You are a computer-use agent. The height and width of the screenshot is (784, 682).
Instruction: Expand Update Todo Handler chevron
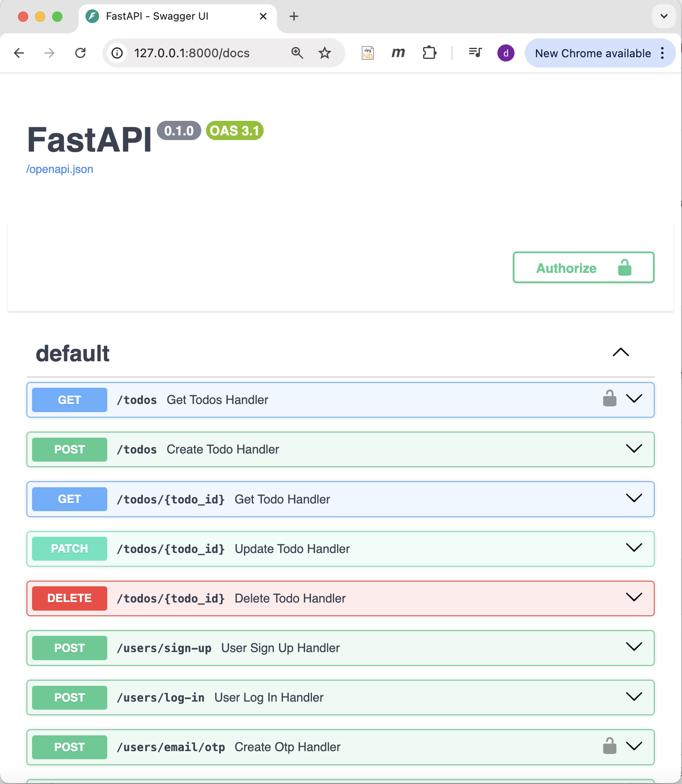point(634,547)
